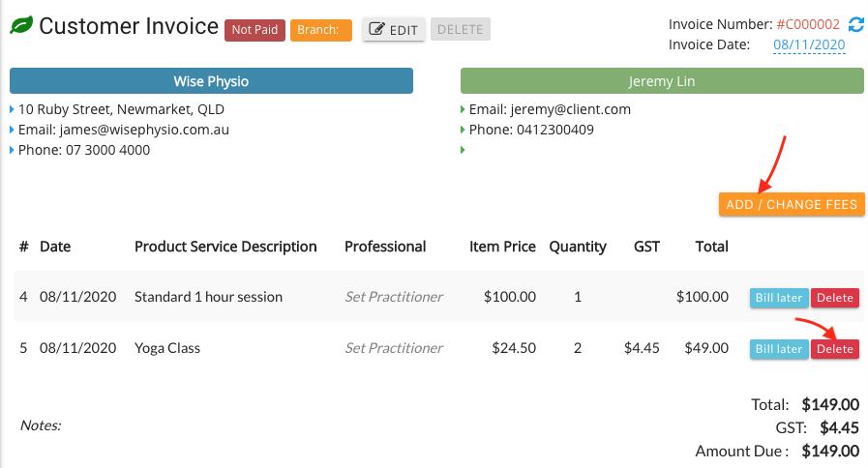Click the greyed DELETE invoice button
Screen dimensions: 868x468
[x=460, y=29]
